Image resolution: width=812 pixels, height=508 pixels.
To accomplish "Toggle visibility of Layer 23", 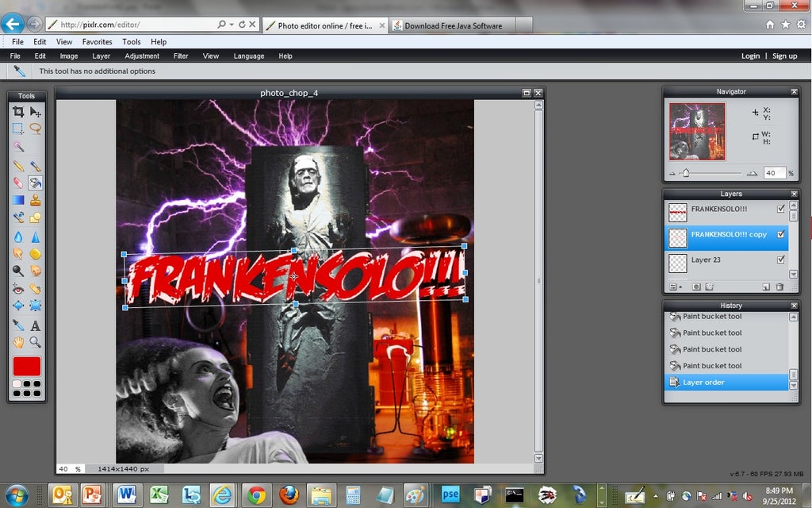I will [x=780, y=260].
